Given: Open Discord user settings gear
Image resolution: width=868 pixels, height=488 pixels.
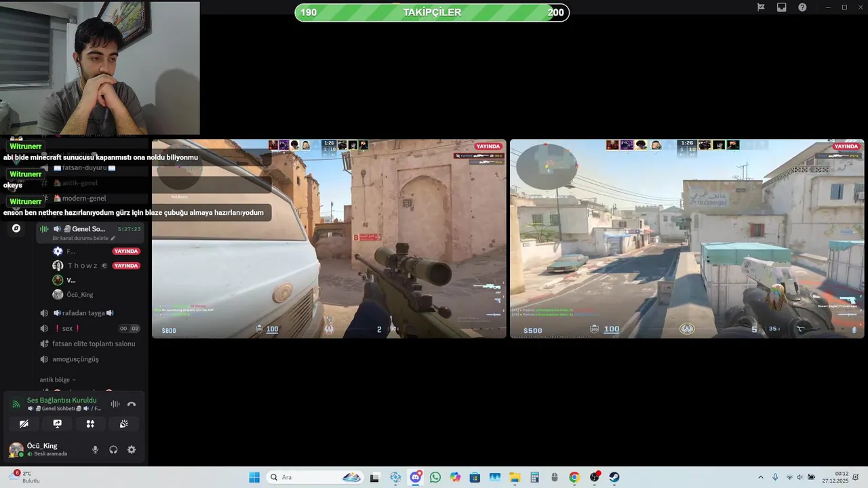Looking at the screenshot, I should click(132, 449).
